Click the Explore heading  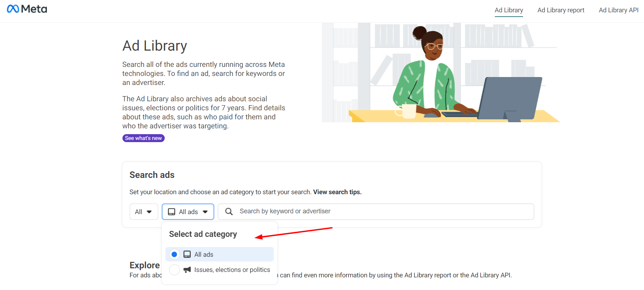pyautogui.click(x=144, y=265)
